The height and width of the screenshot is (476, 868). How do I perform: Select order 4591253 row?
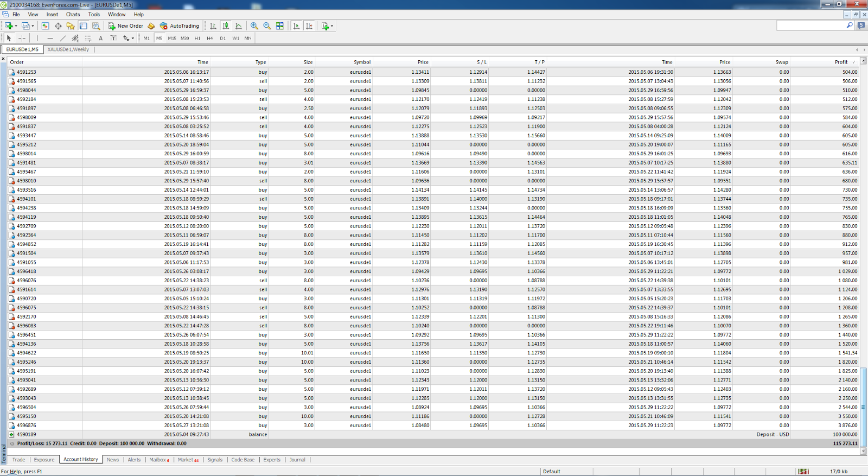click(x=433, y=72)
